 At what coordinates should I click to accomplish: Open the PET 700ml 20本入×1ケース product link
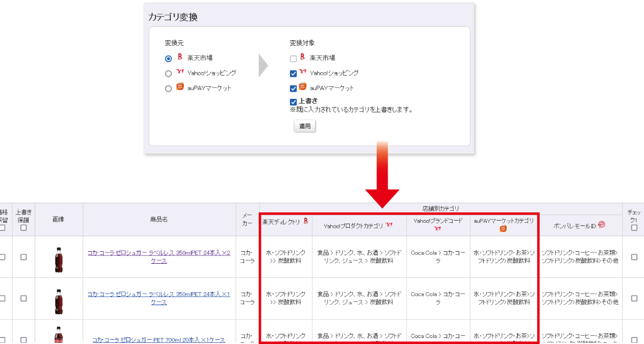pyautogui.click(x=158, y=340)
